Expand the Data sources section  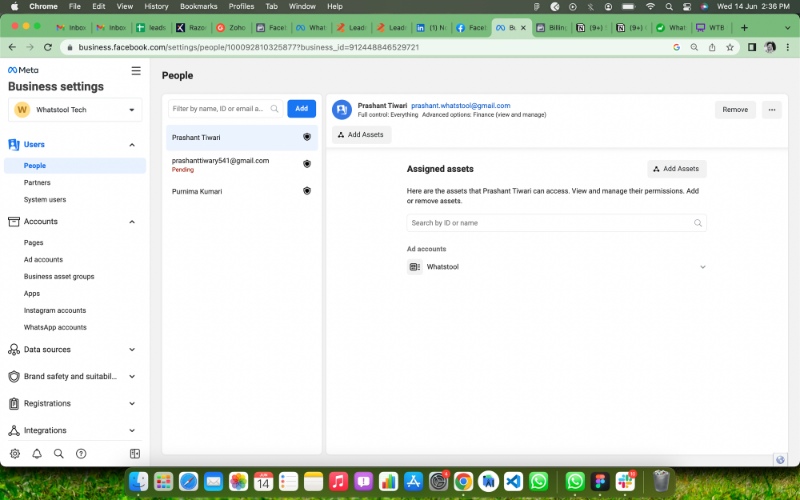pos(132,350)
